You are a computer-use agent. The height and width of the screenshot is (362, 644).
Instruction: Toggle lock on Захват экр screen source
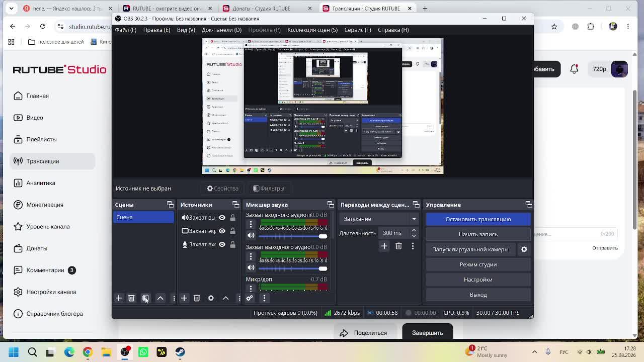pos(232,231)
